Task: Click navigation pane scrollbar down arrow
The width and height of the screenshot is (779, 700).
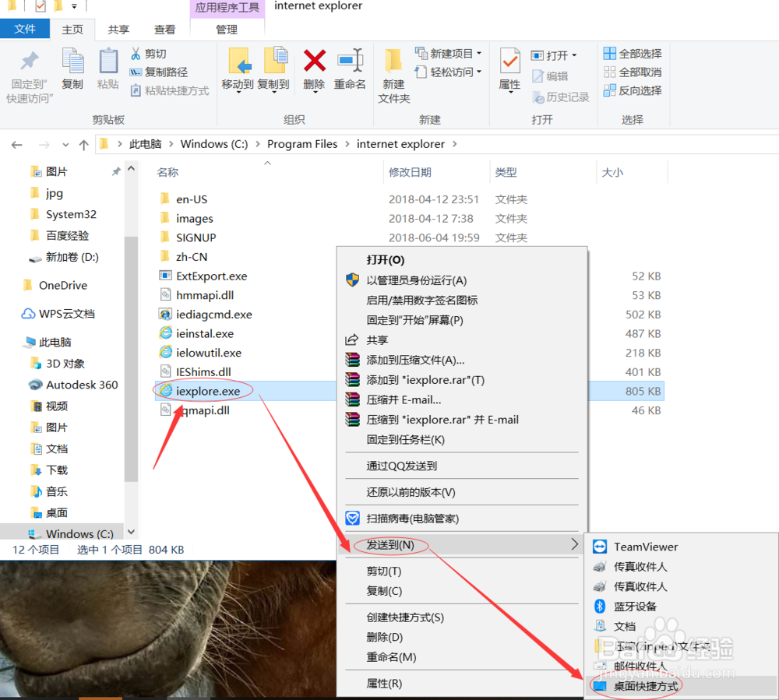Action: point(131,532)
